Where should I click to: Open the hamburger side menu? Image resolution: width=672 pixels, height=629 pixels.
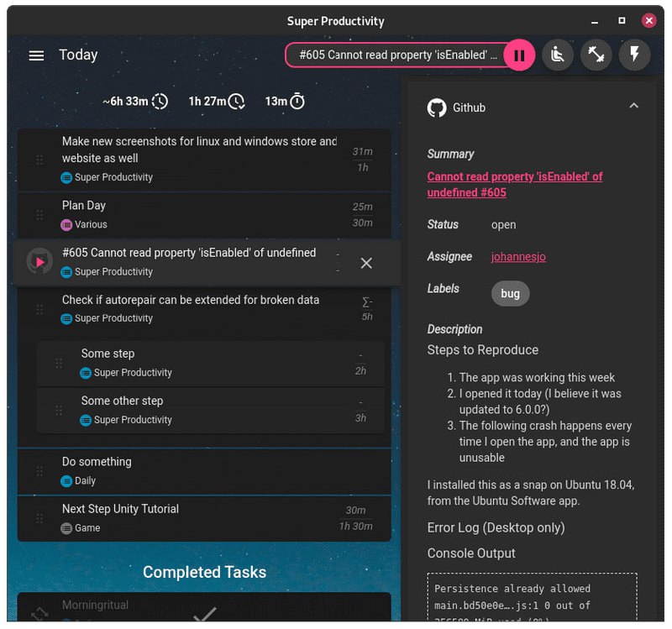(36, 55)
